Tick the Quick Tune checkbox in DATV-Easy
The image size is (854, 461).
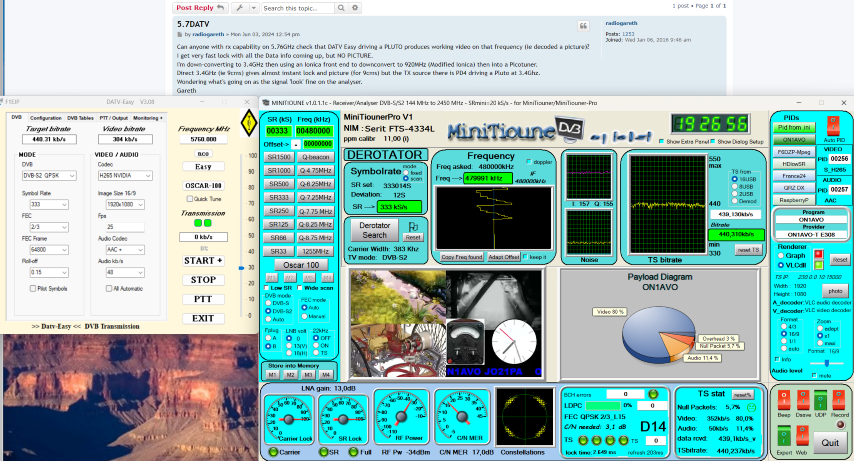tap(190, 199)
